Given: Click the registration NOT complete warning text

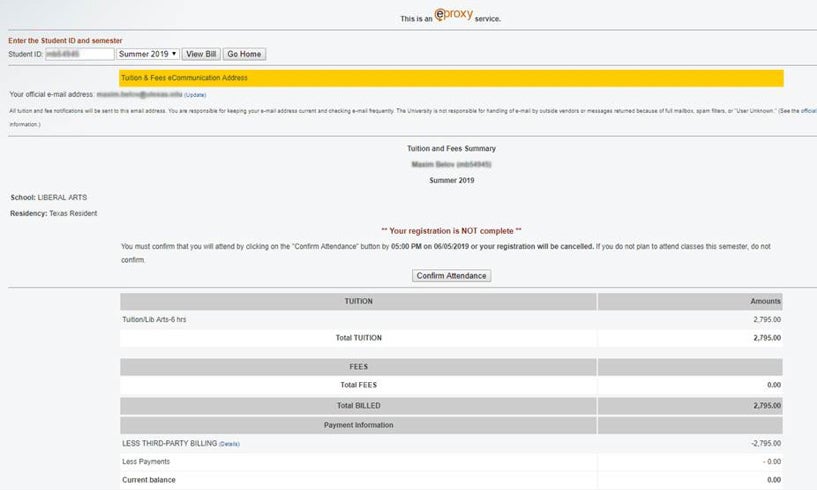Looking at the screenshot, I should (x=451, y=231).
